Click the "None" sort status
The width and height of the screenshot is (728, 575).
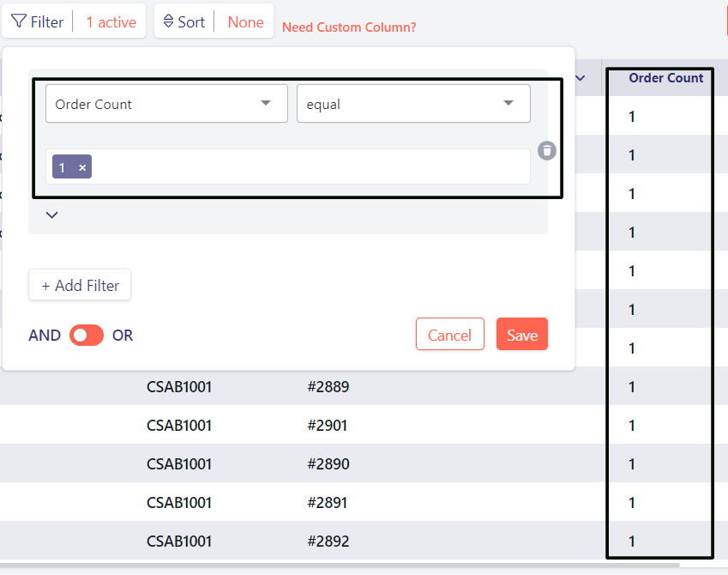point(245,22)
